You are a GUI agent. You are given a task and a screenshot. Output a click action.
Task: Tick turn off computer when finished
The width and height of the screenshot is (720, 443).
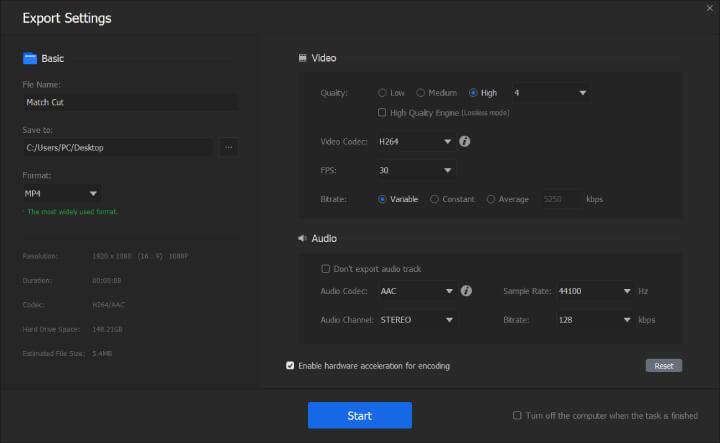tap(517, 415)
